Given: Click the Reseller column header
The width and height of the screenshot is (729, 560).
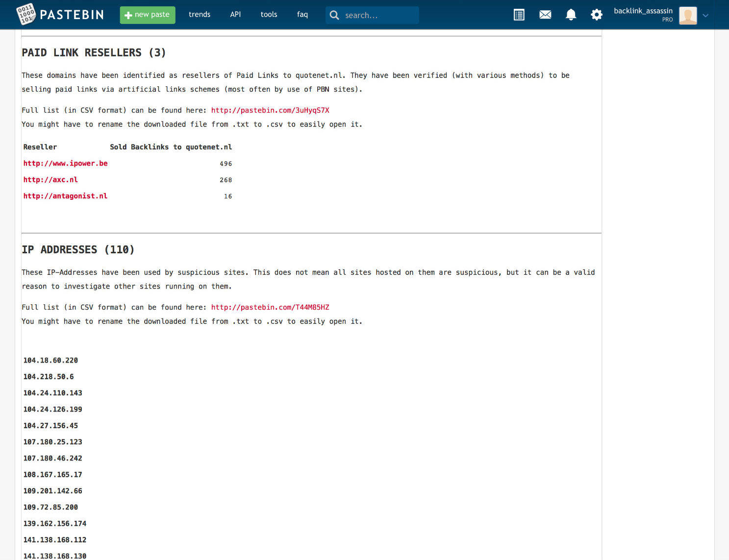Looking at the screenshot, I should point(40,147).
